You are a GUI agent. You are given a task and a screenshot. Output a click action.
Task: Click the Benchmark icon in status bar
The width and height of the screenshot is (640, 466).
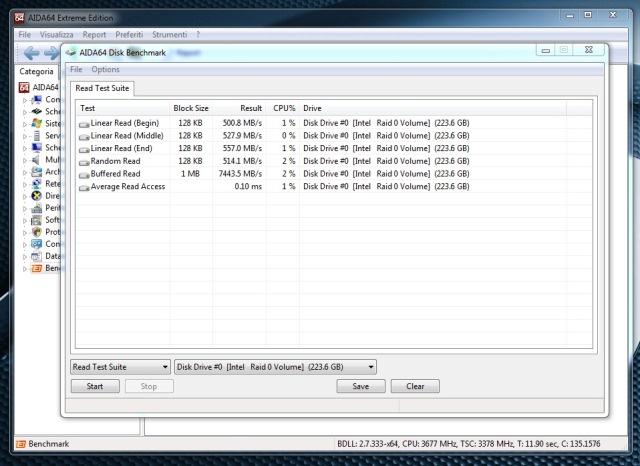pos(21,444)
